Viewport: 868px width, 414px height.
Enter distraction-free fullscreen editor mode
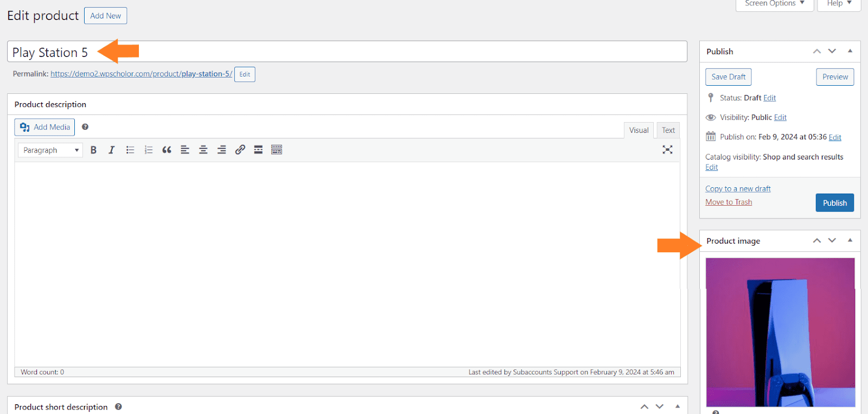pos(667,150)
